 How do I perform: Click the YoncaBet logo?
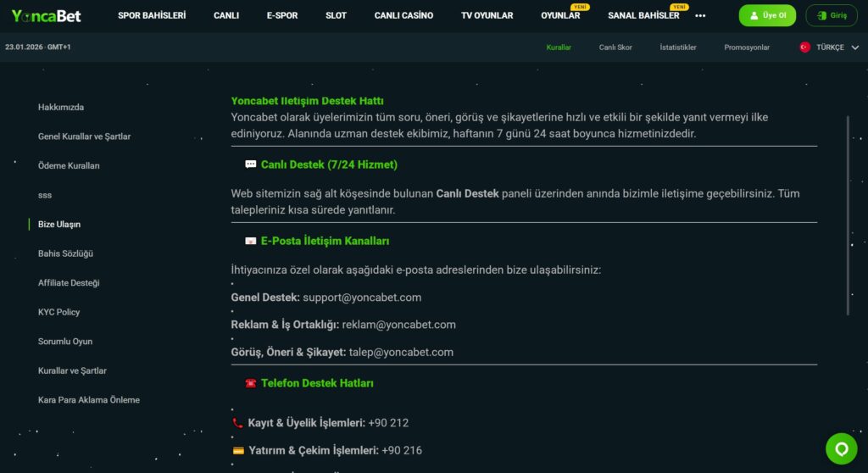pos(47,15)
